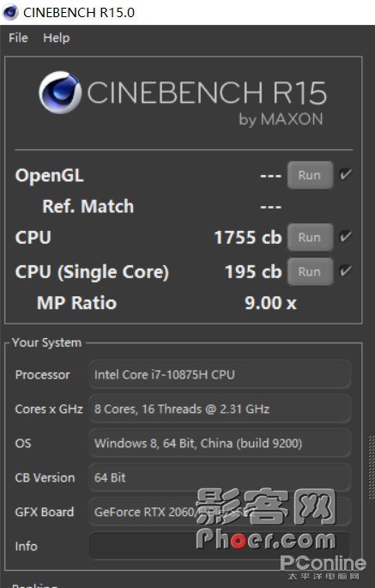Click the OS field showing Windows 8

pos(220,443)
